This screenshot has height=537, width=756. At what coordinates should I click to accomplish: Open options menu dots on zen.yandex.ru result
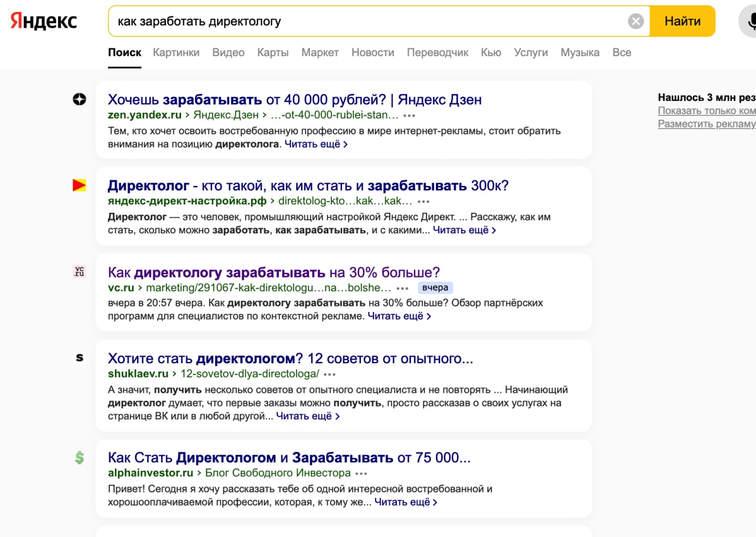click(x=409, y=116)
